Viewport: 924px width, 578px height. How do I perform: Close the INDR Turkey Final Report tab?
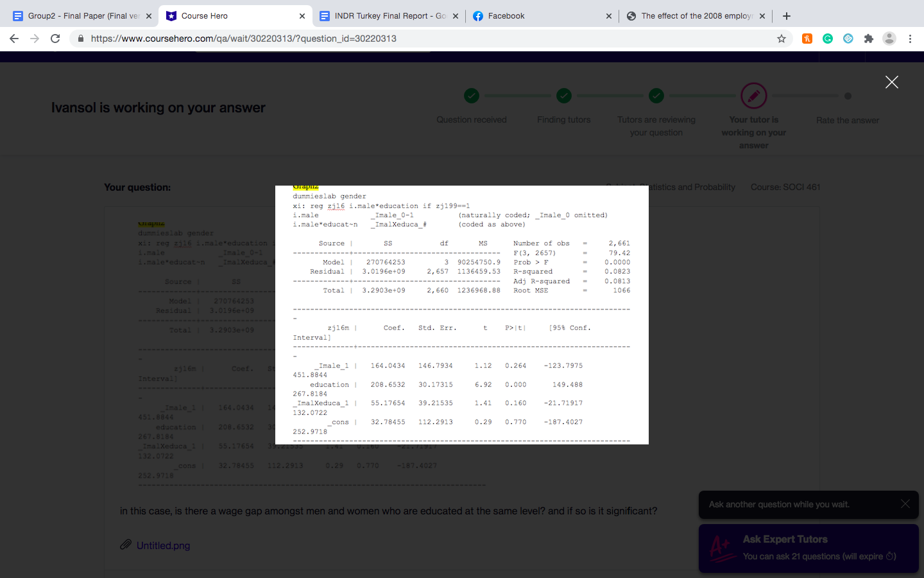pyautogui.click(x=456, y=16)
